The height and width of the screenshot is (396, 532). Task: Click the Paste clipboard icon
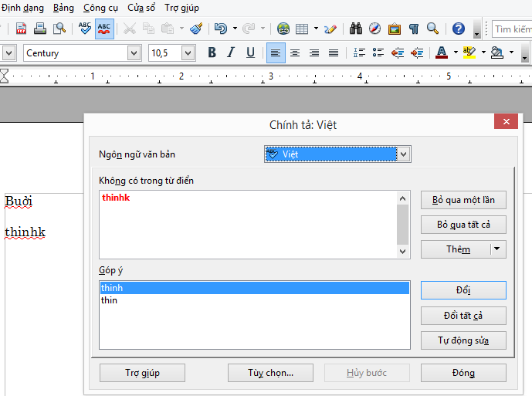coord(168,29)
